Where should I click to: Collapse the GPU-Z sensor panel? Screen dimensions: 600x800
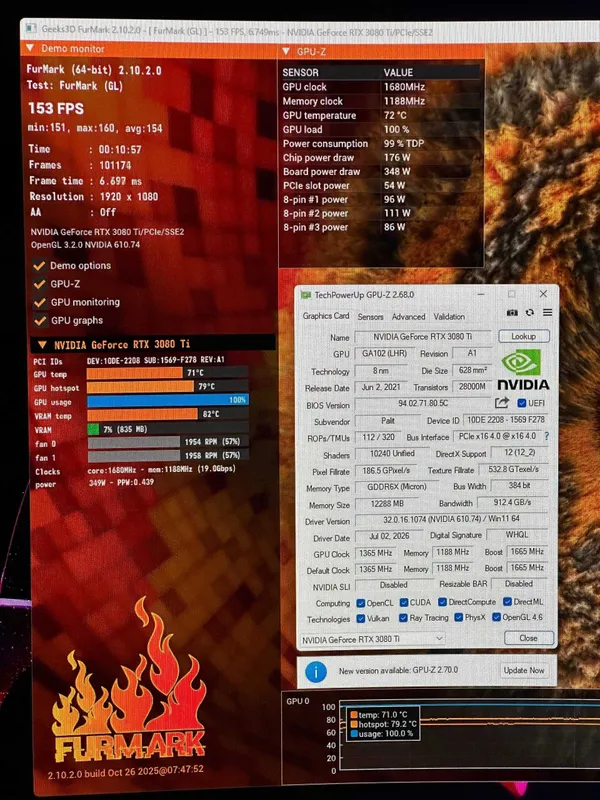287,52
